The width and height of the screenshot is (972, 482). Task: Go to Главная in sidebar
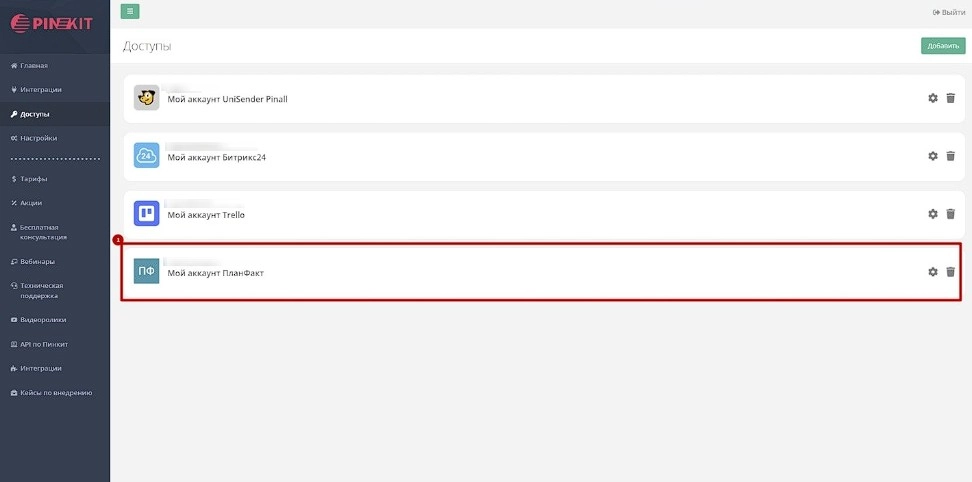click(x=34, y=66)
